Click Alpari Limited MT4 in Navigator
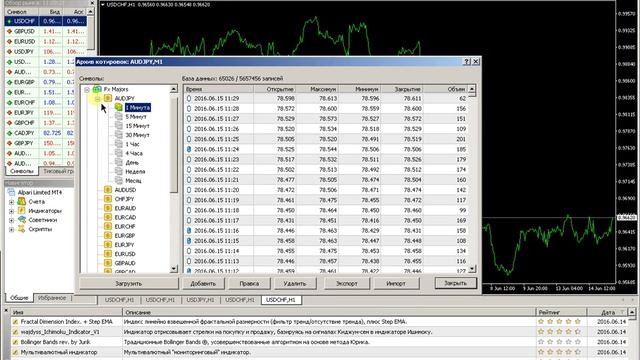The width and height of the screenshot is (640, 360). tap(40, 192)
